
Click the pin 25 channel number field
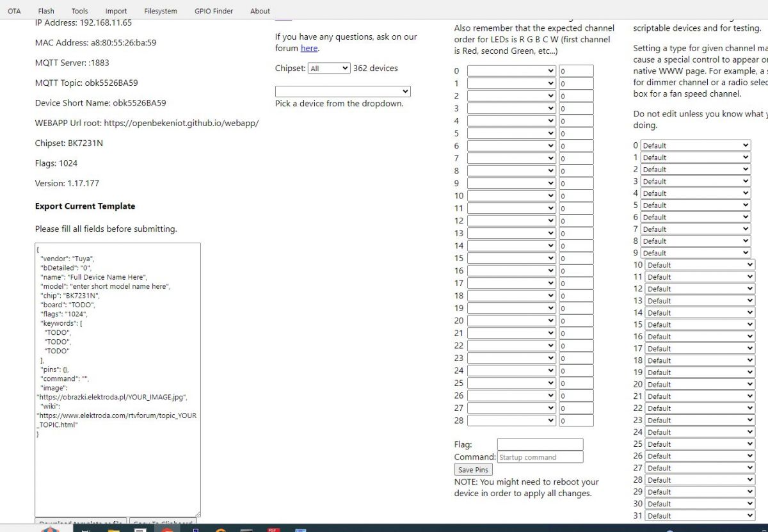click(576, 383)
